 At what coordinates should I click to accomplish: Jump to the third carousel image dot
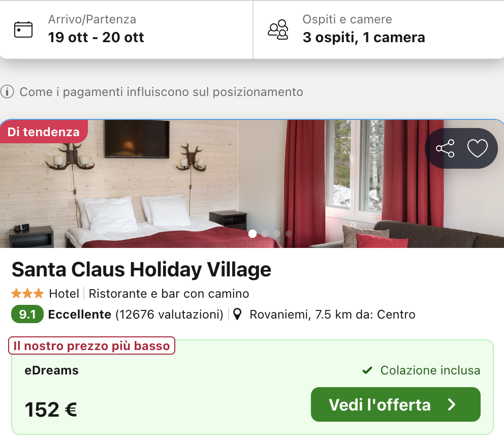pos(277,234)
